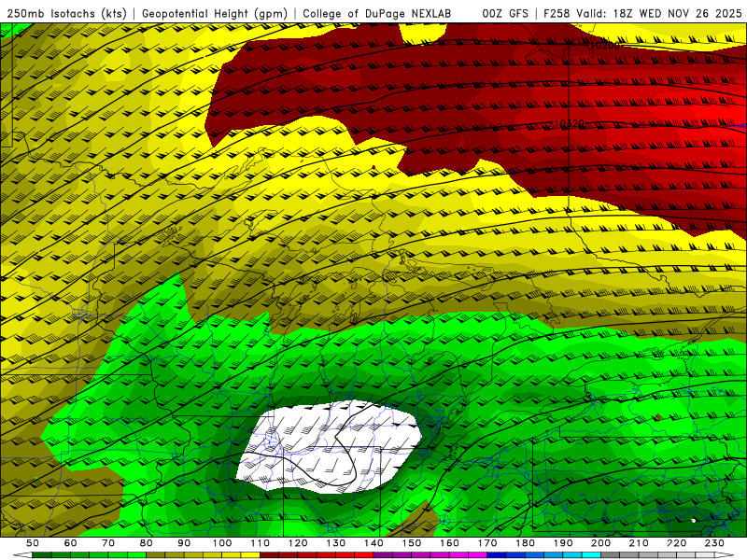Click the "College of DuPage NEXLAB" text

click(x=377, y=13)
